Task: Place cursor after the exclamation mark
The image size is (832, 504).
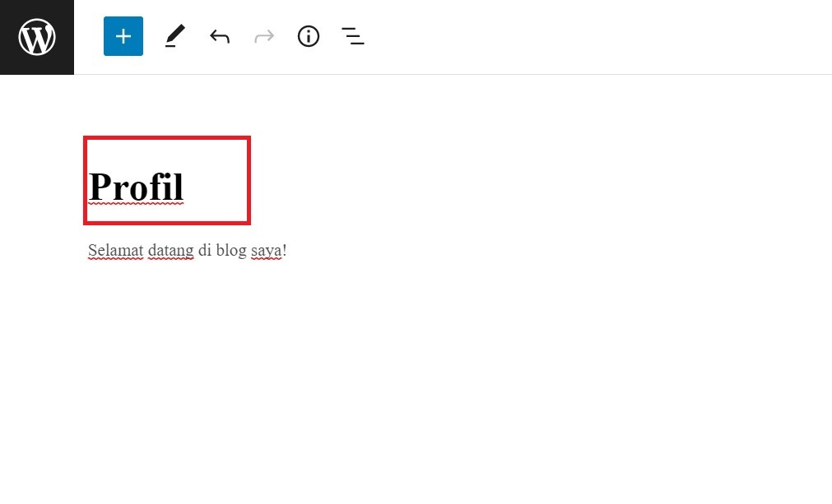Action: pos(287,251)
